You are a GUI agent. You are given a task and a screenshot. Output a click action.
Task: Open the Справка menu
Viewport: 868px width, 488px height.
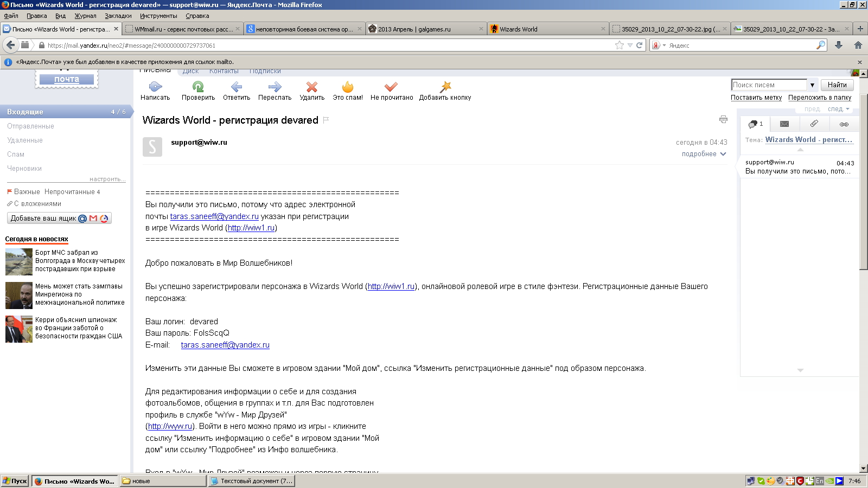[197, 16]
